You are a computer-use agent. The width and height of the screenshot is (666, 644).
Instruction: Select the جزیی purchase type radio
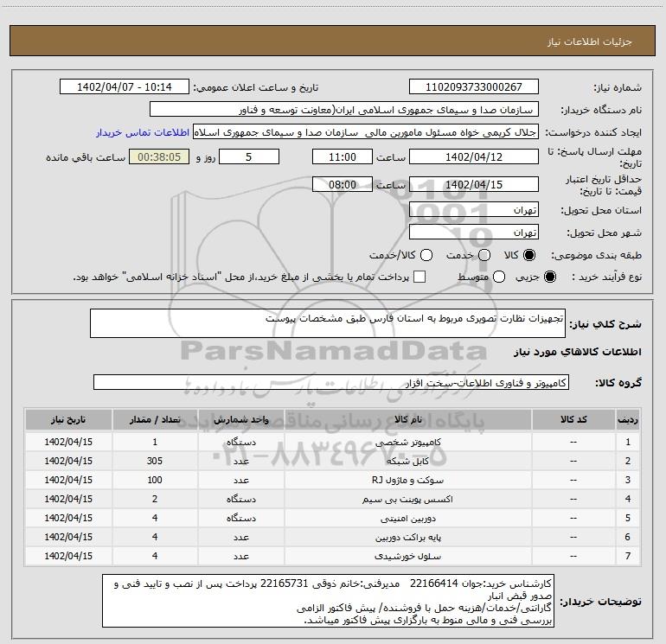(x=549, y=277)
